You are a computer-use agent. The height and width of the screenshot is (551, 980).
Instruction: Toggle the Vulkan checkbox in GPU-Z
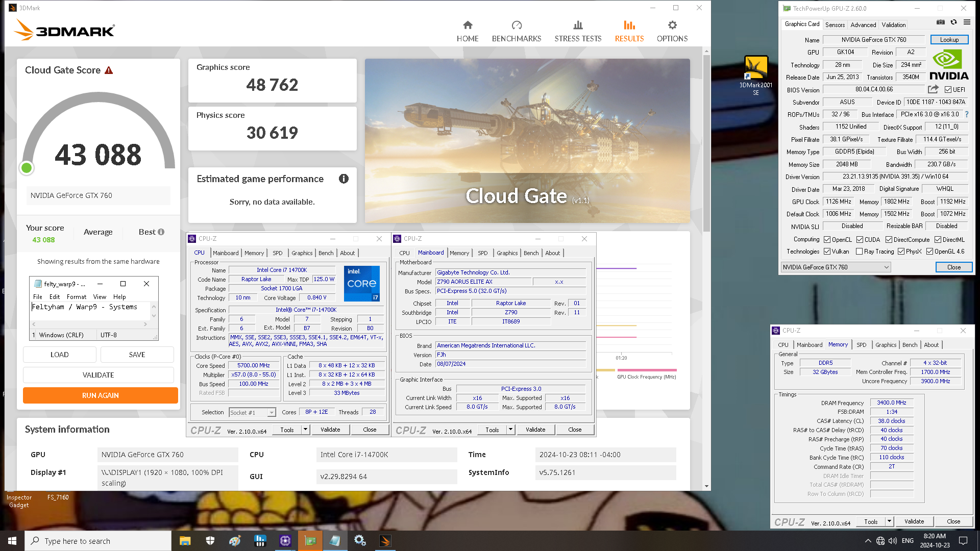click(827, 251)
